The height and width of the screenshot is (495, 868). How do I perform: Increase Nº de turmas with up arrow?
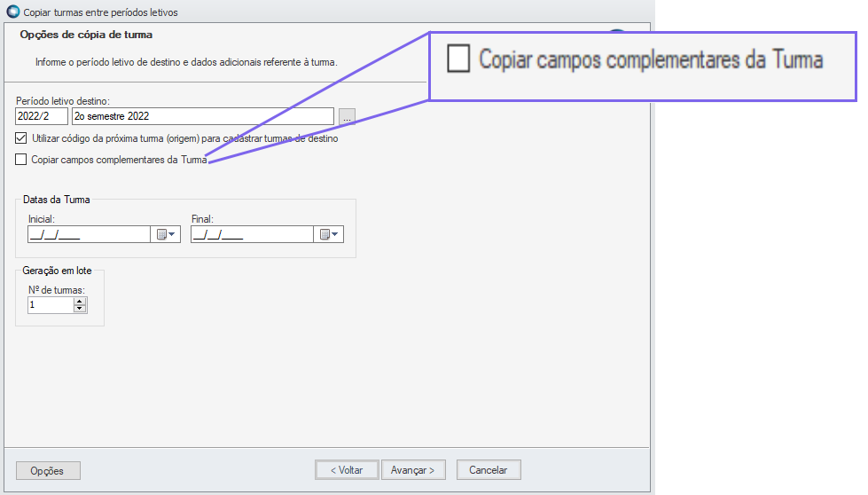80,301
